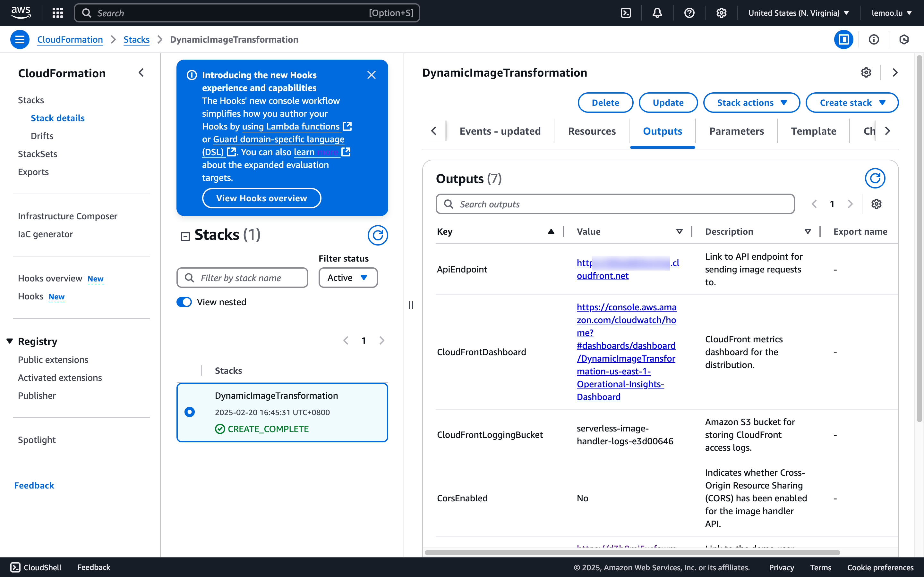
Task: Toggle the View nested switch
Action: (x=184, y=302)
